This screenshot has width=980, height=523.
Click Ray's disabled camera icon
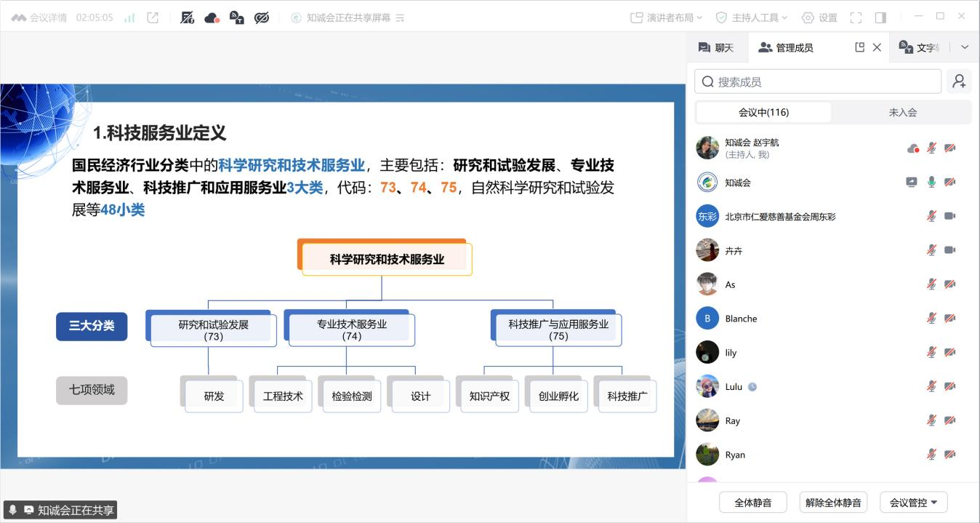(x=949, y=420)
